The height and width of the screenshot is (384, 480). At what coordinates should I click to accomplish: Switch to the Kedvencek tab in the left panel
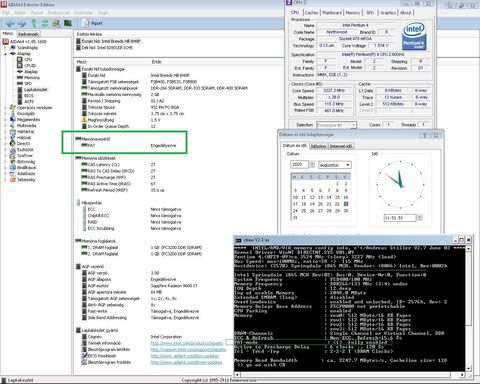[28, 34]
